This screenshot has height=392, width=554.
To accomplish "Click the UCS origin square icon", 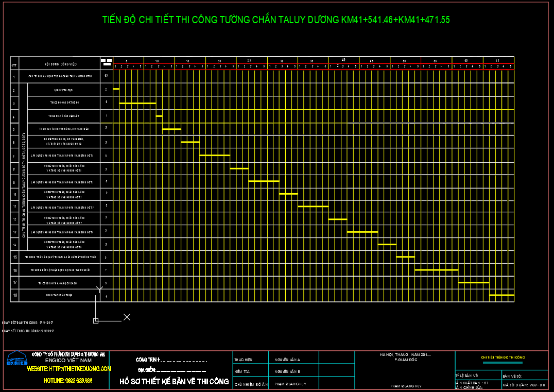I will pyautogui.click(x=96, y=321).
